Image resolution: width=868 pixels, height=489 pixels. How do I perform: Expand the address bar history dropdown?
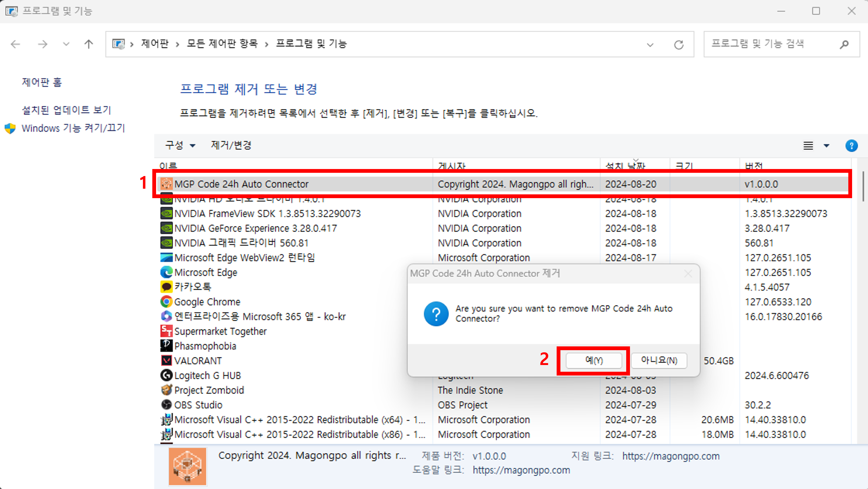click(x=650, y=45)
